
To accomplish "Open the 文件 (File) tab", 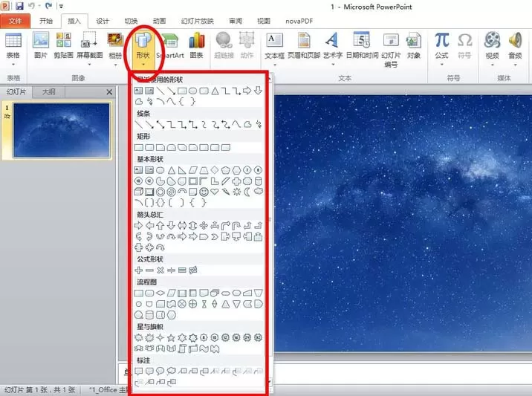I will click(x=16, y=21).
